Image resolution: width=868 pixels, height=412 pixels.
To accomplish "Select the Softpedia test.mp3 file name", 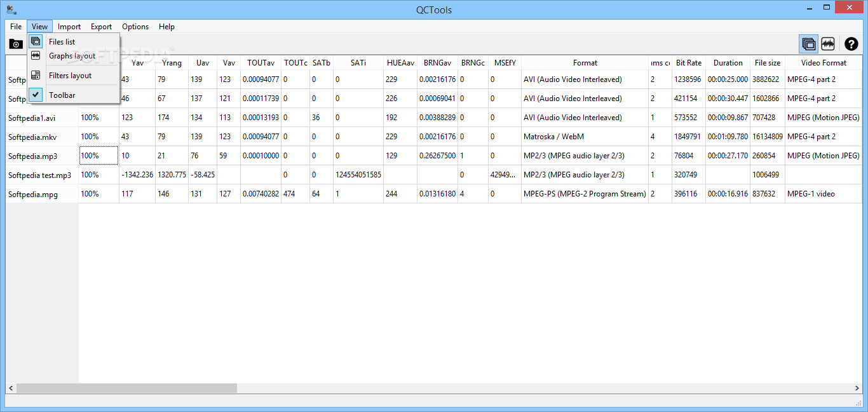I will pos(39,175).
